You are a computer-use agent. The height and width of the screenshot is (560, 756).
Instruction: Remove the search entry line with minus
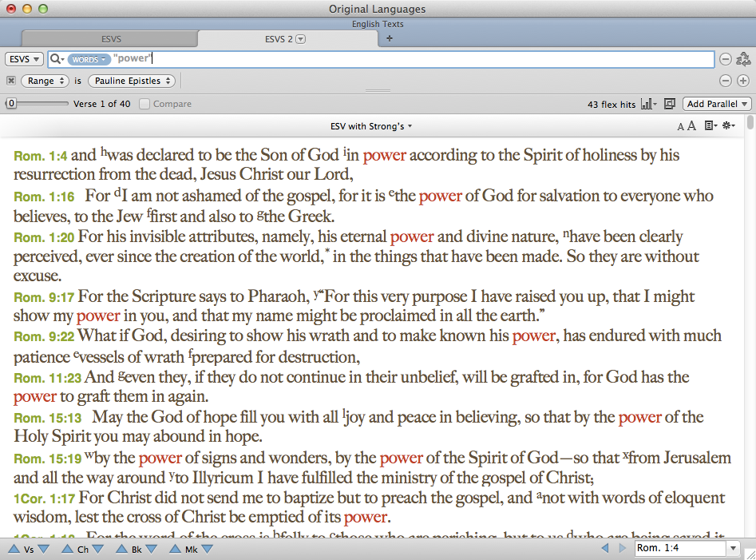[x=725, y=59]
